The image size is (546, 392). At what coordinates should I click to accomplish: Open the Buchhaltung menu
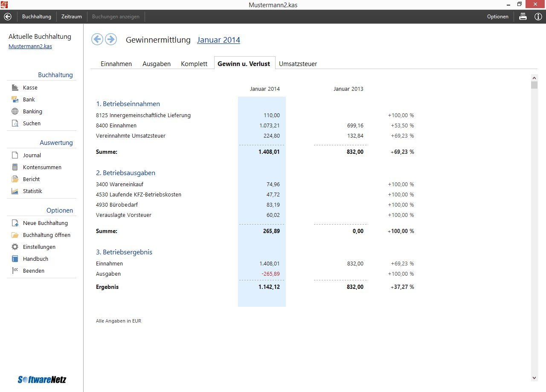(x=37, y=17)
